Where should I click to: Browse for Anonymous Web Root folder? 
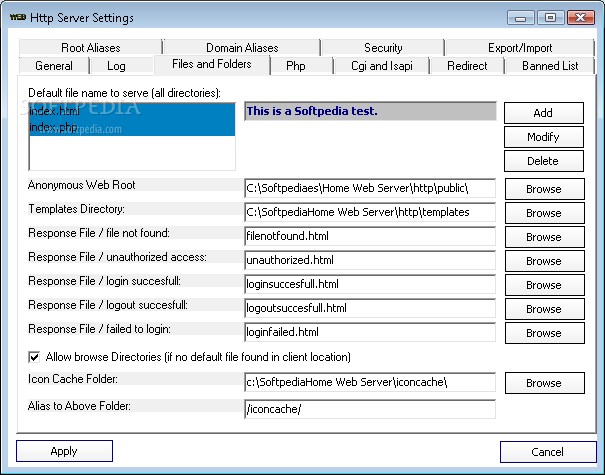click(544, 189)
